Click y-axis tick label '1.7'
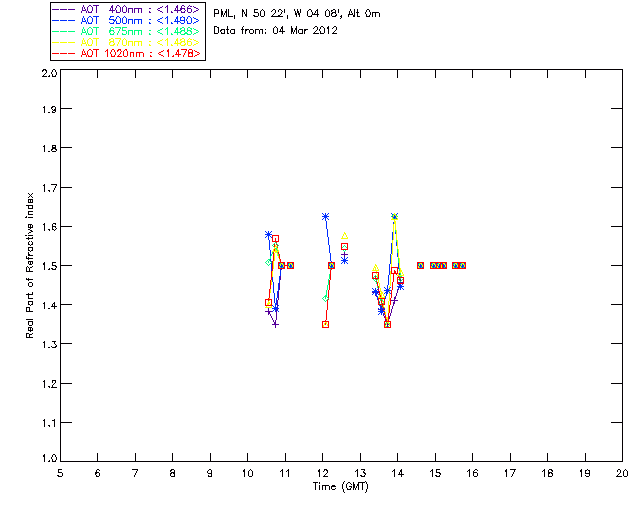The image size is (640, 512). click(x=49, y=188)
